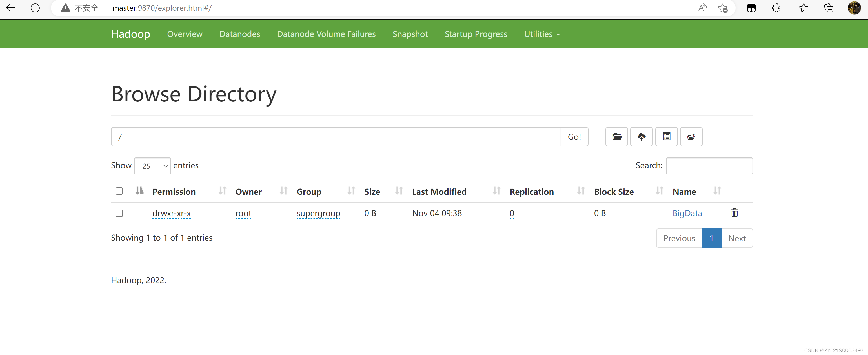The image size is (868, 355).
Task: Toggle the select-all header checkbox
Action: tap(119, 191)
